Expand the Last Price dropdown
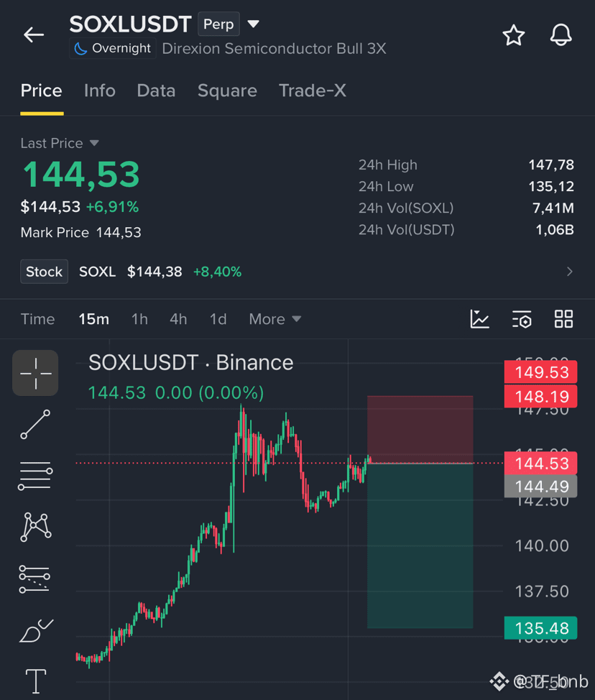This screenshot has width=595, height=700. click(60, 143)
